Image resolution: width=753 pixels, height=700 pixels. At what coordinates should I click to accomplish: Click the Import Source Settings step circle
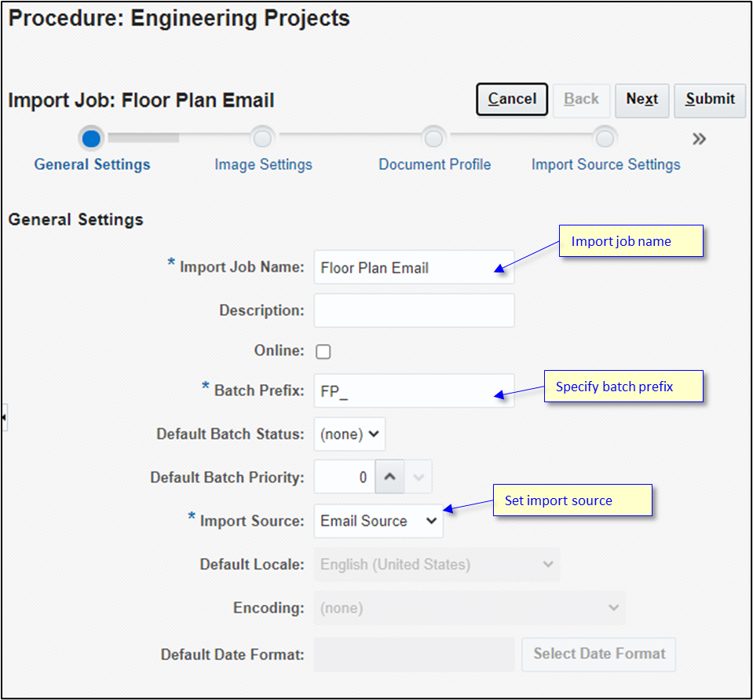(605, 137)
